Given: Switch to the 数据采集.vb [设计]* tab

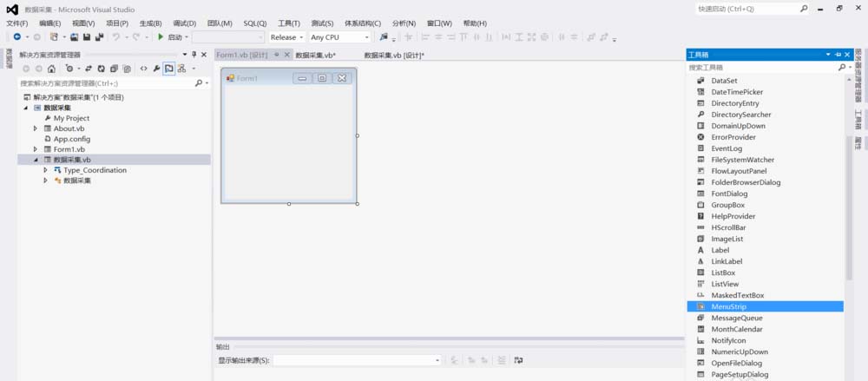Looking at the screenshot, I should [394, 55].
